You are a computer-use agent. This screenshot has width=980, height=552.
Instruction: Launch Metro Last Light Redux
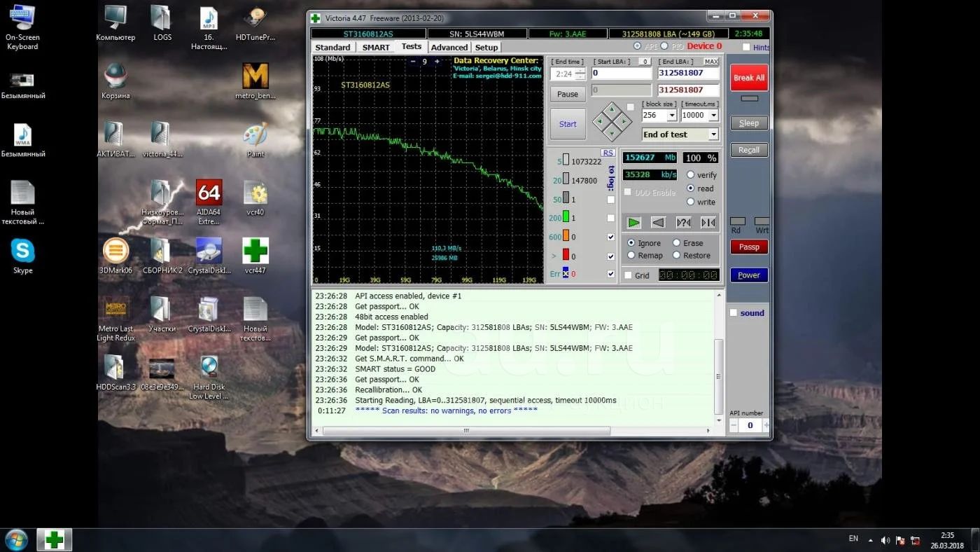click(115, 319)
